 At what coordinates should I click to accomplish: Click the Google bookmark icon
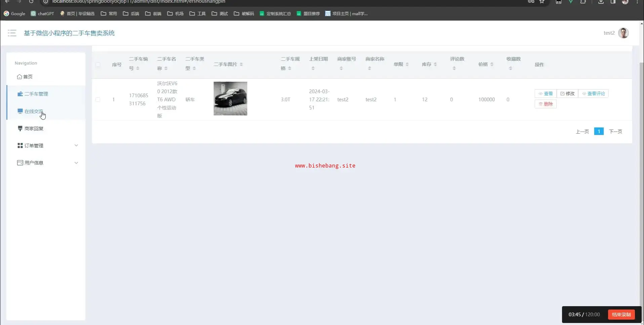pos(6,13)
